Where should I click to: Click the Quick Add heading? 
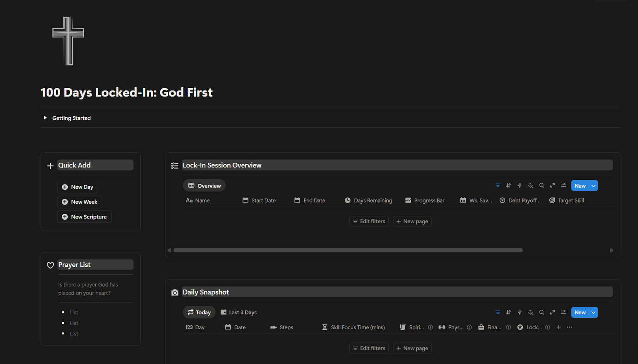coord(95,165)
